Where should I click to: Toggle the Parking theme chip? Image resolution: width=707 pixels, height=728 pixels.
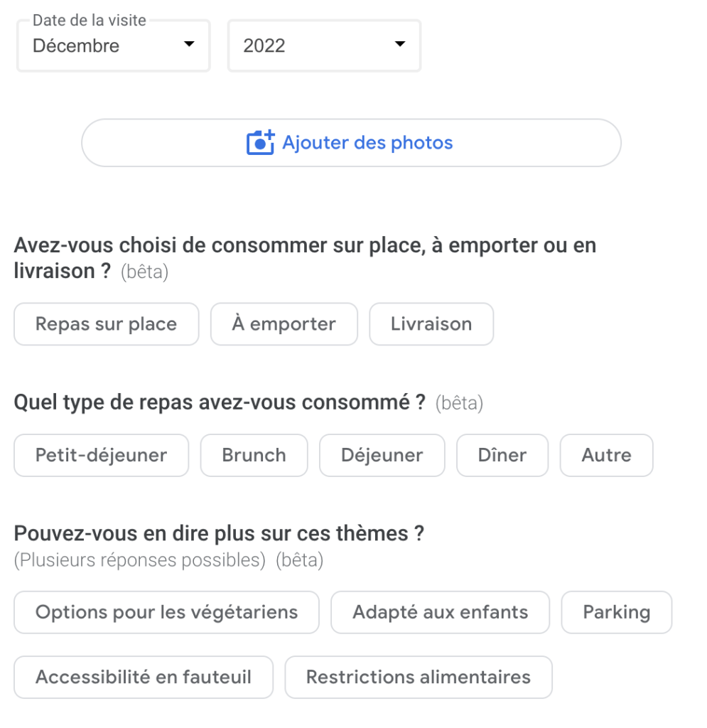click(x=617, y=612)
